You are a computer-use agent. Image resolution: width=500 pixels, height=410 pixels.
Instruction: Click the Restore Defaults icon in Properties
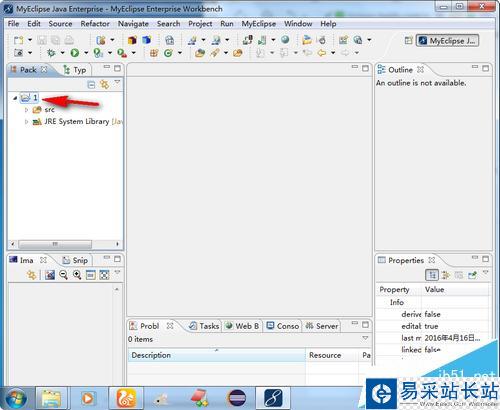point(459,275)
